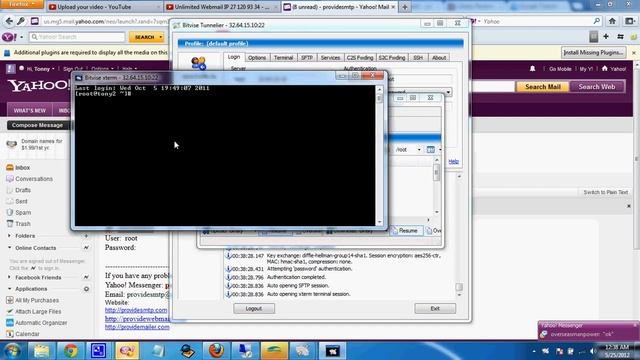Open a new Firefox tab
The height and width of the screenshot is (360, 640).
tap(404, 7)
